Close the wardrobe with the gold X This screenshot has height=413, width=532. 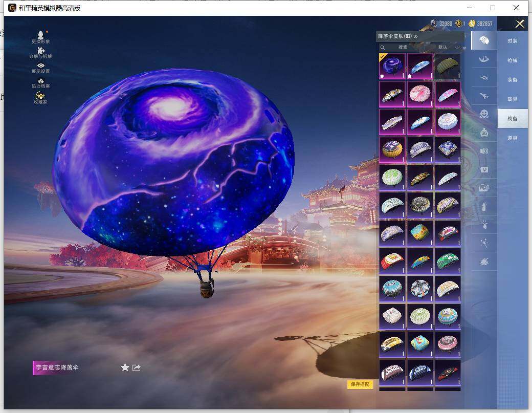(519, 24)
